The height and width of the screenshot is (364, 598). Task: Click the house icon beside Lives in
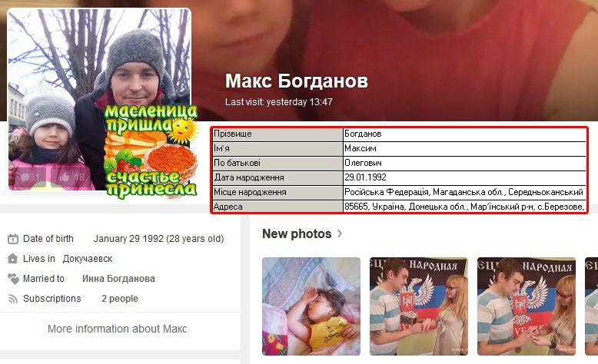(x=12, y=259)
